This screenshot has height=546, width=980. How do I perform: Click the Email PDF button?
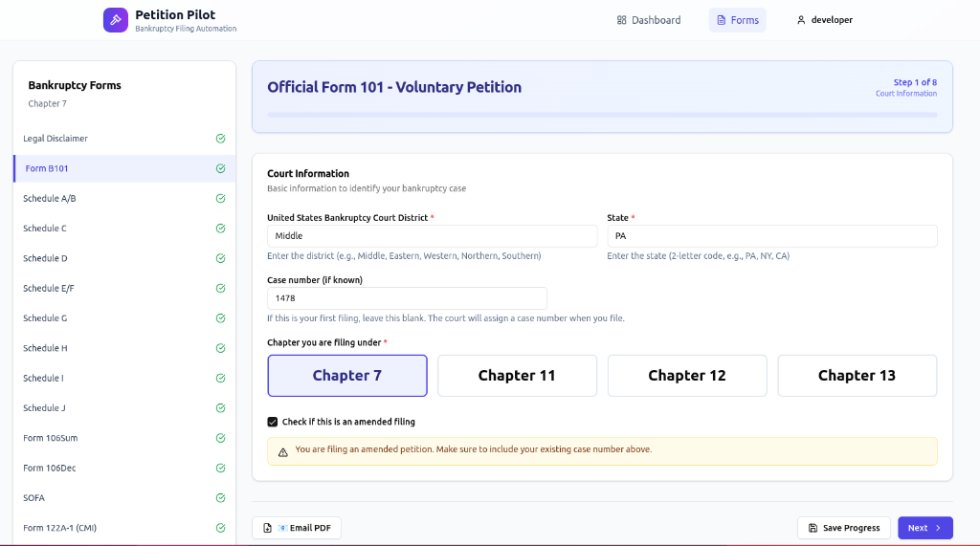(297, 528)
